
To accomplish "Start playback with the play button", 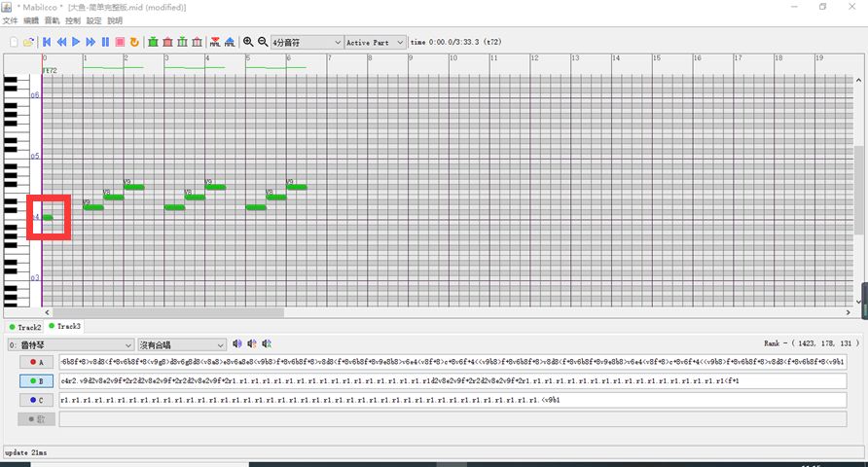I will coord(76,42).
